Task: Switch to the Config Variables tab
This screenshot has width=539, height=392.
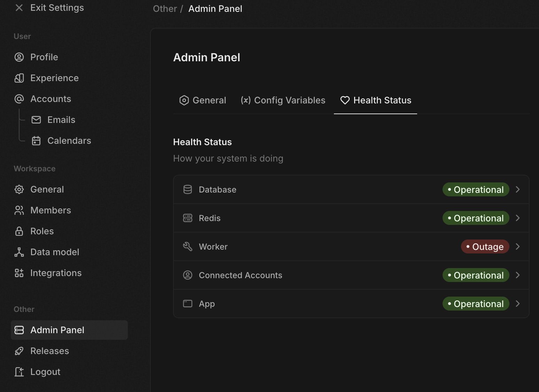Action: 283,100
